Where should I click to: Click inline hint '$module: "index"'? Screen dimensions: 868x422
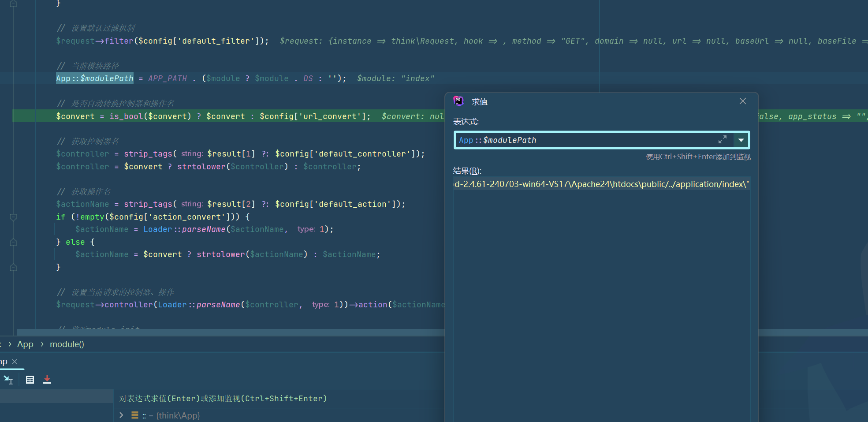coord(395,78)
